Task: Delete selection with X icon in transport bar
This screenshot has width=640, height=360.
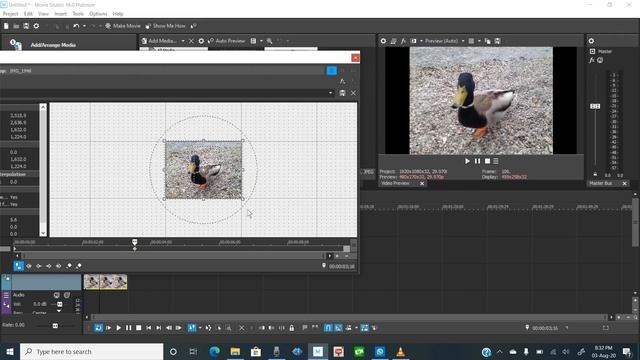Action: coord(242,328)
